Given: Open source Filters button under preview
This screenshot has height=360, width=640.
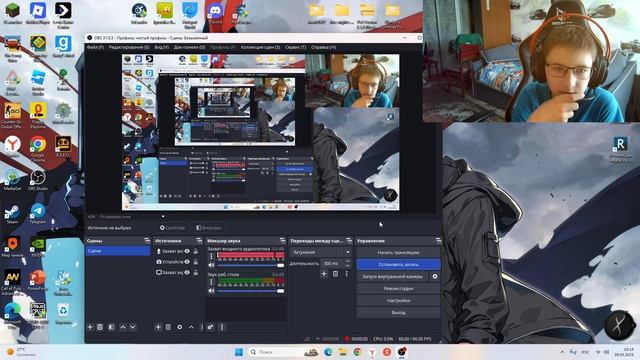Looking at the screenshot, I should tap(209, 228).
